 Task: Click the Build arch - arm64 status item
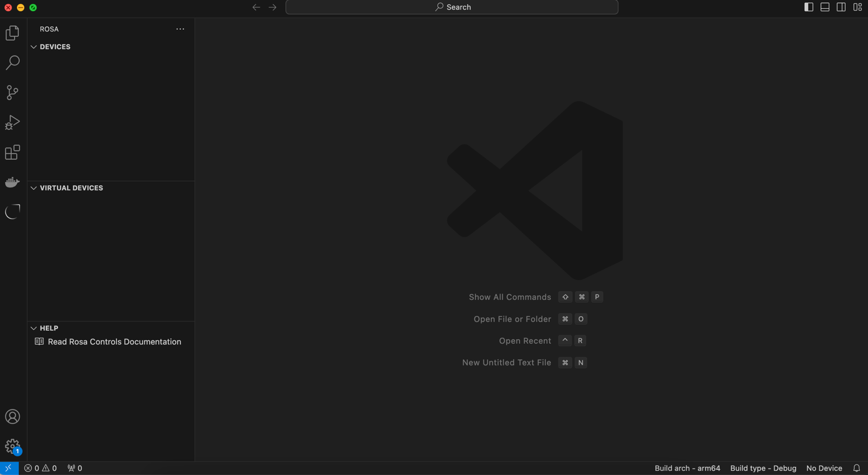(x=687, y=468)
